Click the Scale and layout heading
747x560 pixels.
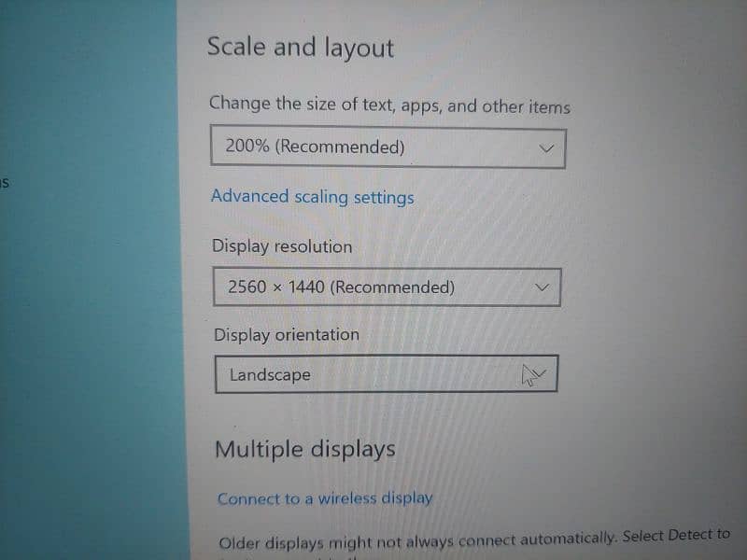(300, 48)
